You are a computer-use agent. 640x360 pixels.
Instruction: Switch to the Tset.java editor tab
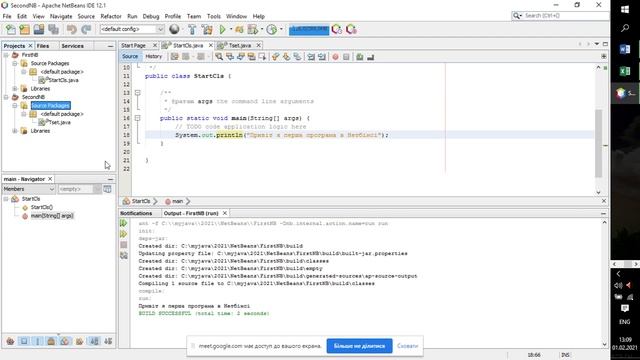coord(240,45)
